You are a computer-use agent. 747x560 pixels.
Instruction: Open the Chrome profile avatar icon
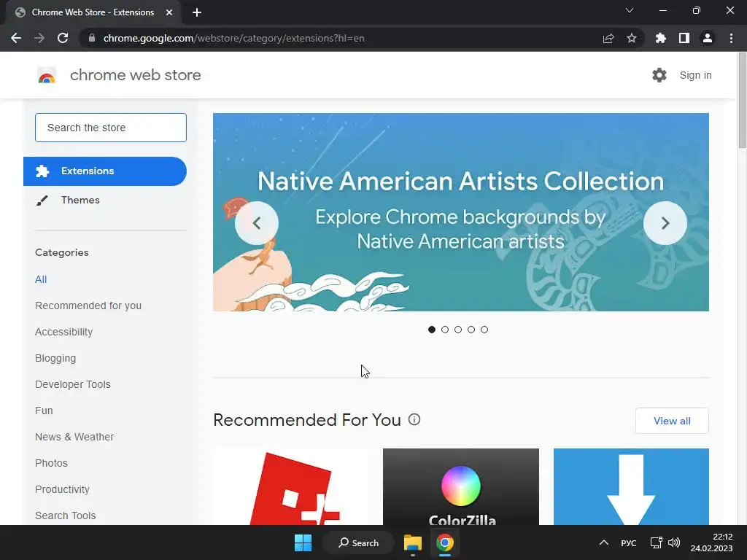point(708,38)
